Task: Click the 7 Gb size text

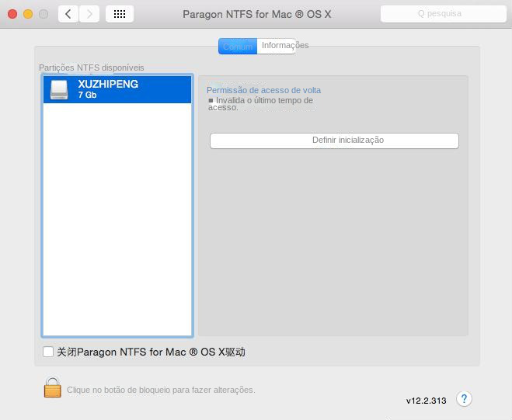Action: (87, 95)
